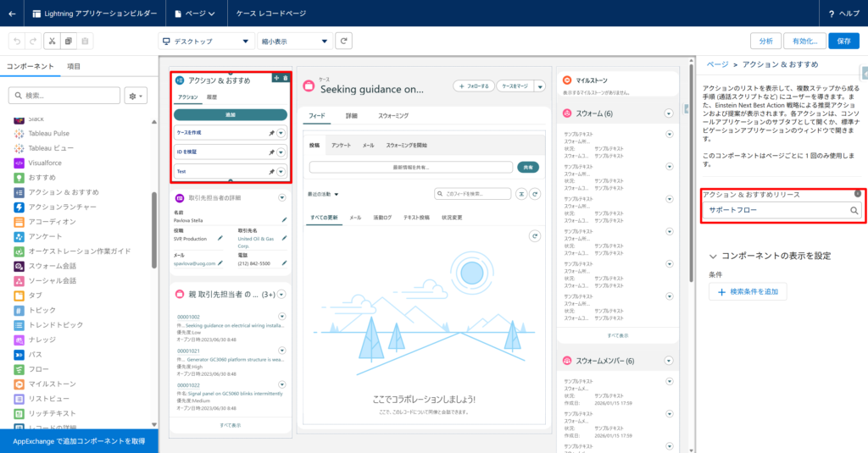Click AppExchange で追加コンポーネントを取得 link
868x453 pixels.
(x=79, y=441)
